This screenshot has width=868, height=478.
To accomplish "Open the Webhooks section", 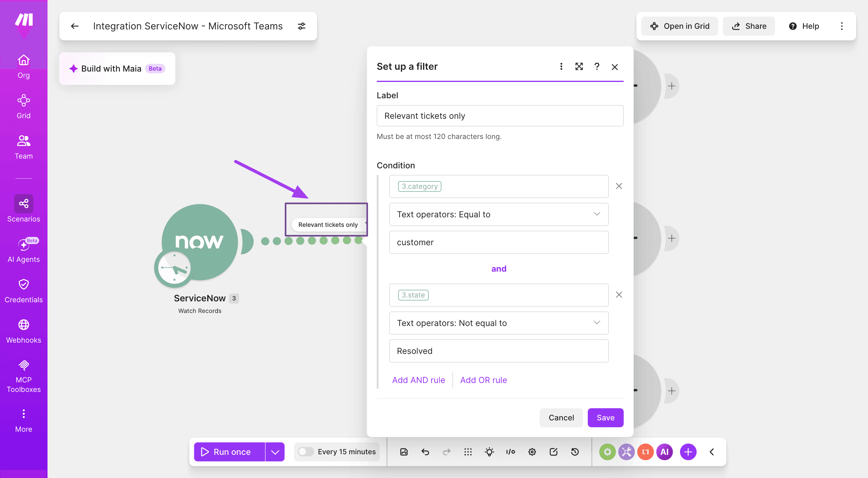I will [23, 331].
